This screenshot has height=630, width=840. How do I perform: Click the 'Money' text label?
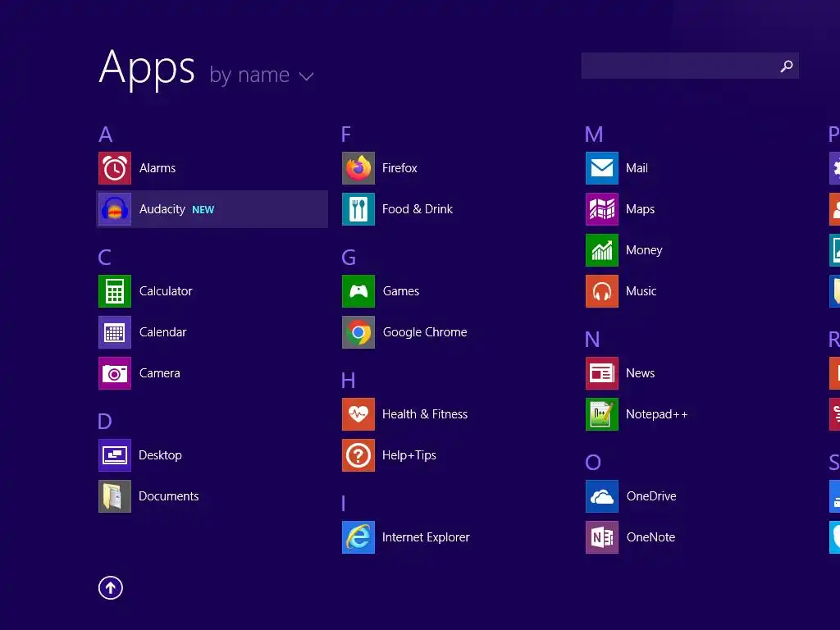[644, 250]
